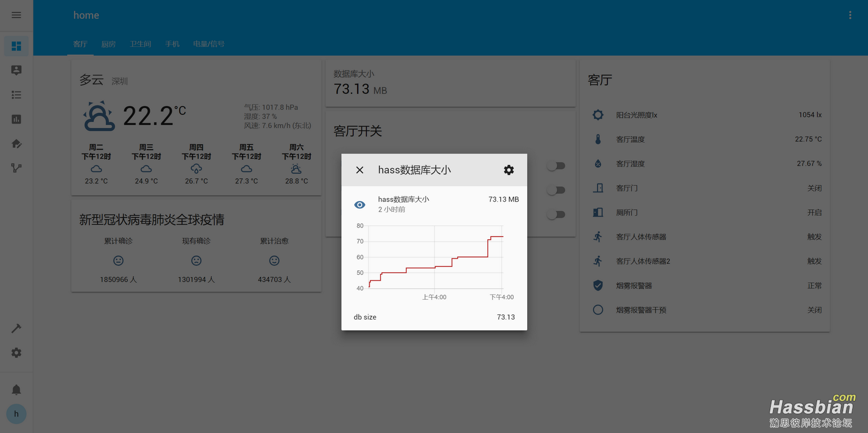Open the configurator edit sidebar icon
The height and width of the screenshot is (433, 868).
pyautogui.click(x=16, y=143)
